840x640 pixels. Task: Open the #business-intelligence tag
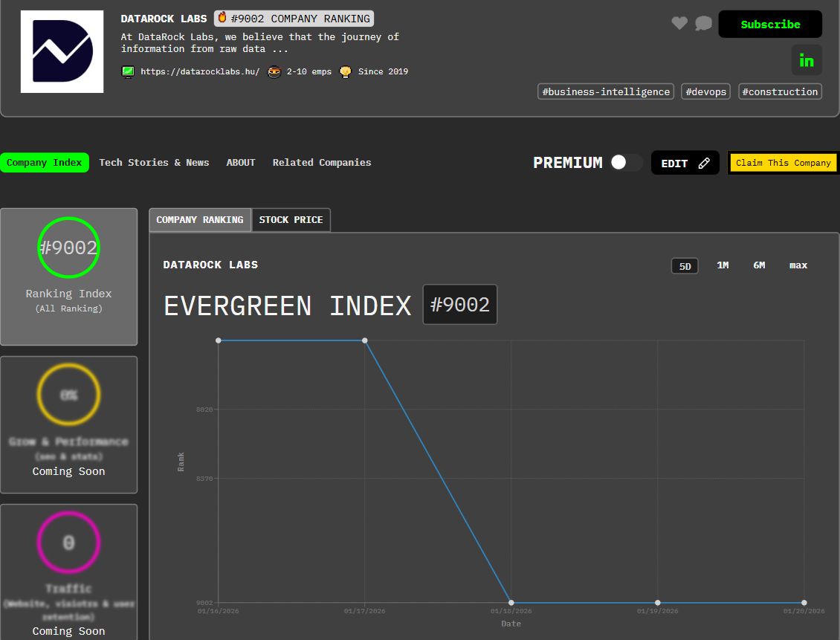(x=606, y=92)
